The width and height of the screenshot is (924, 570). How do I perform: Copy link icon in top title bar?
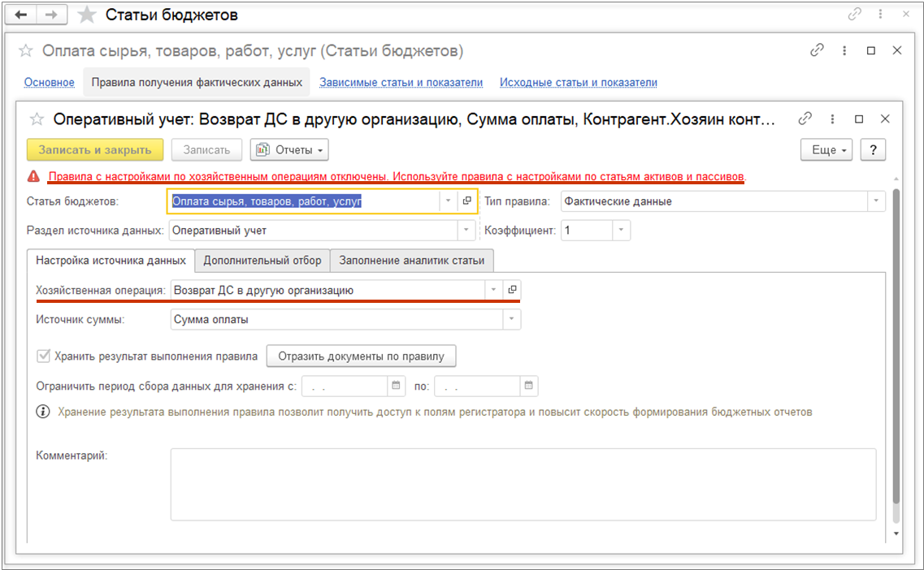tap(854, 14)
